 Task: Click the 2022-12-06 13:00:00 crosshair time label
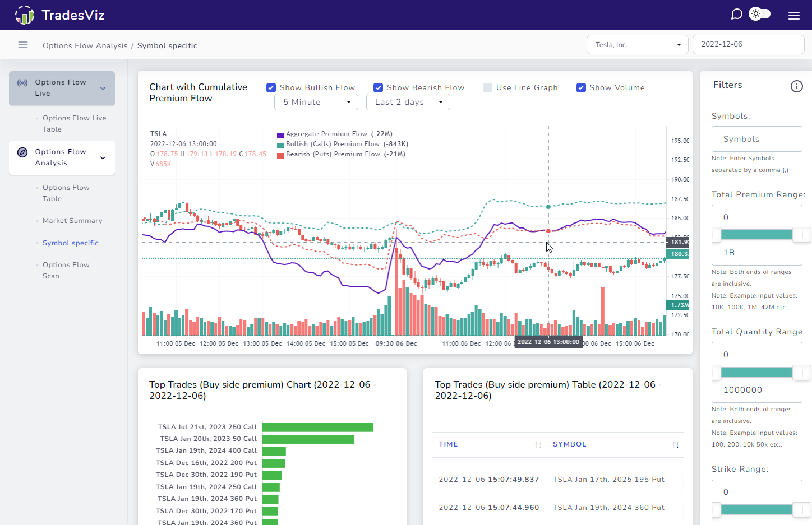pyautogui.click(x=548, y=342)
